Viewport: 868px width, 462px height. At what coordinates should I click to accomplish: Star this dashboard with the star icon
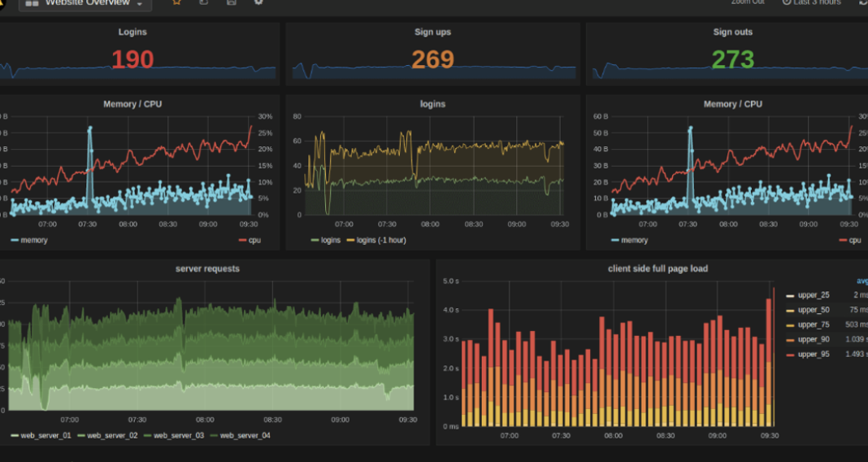[x=176, y=2]
